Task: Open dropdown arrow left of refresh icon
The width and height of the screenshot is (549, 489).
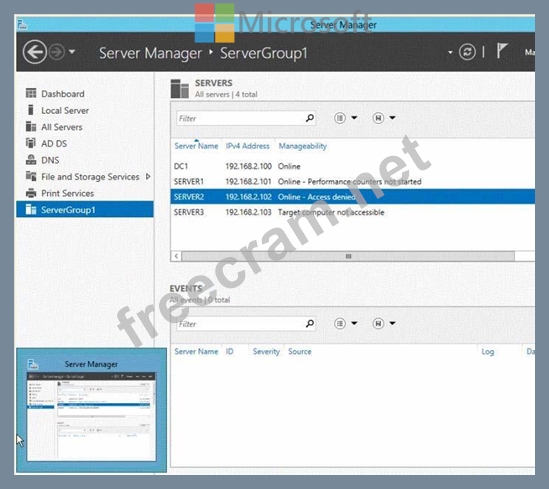Action: click(x=450, y=53)
